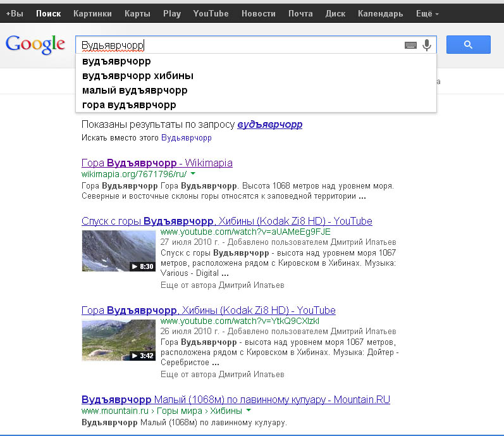The width and height of the screenshot is (504, 436).
Task: Open 'Гора Вудъяврчорр, Хибины' YouTube result
Action: point(208,310)
